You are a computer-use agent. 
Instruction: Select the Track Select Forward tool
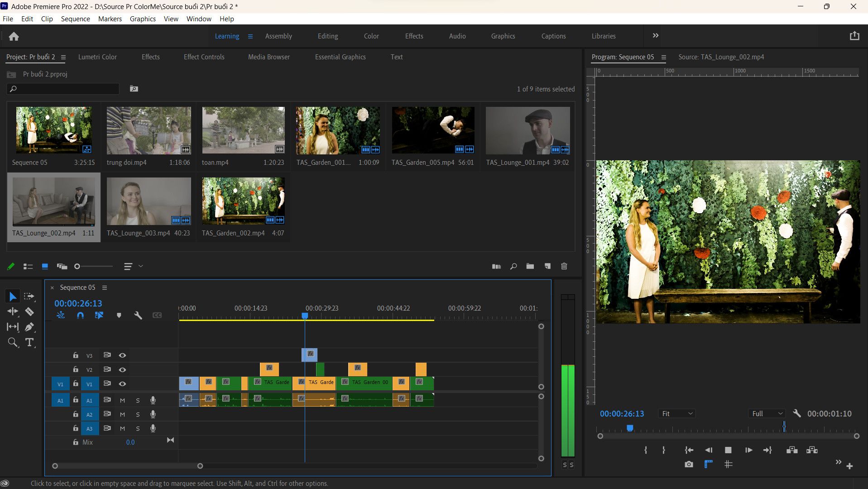(29, 296)
